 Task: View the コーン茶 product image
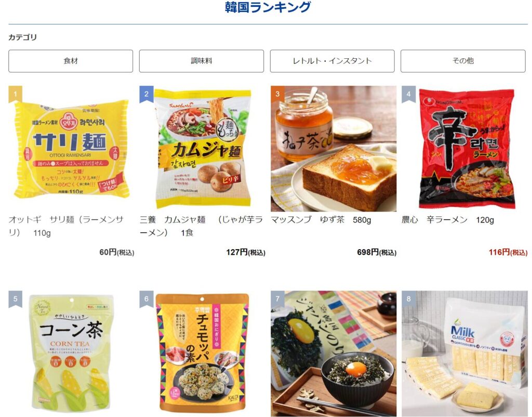[x=71, y=354]
